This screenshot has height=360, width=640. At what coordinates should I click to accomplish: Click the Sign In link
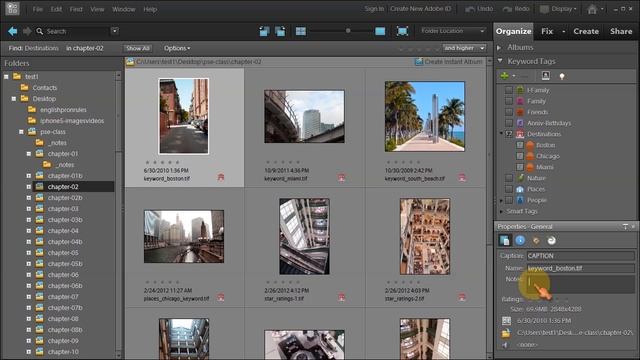click(374, 9)
